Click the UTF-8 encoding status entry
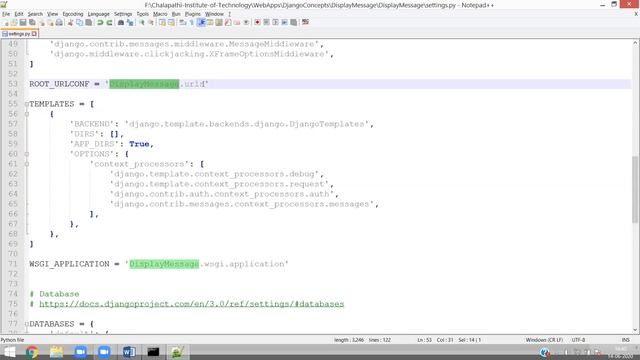The width and height of the screenshot is (640, 360). click(x=578, y=340)
